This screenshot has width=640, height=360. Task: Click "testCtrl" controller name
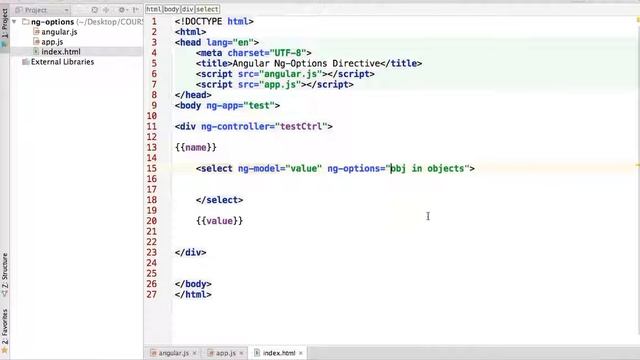click(x=301, y=127)
